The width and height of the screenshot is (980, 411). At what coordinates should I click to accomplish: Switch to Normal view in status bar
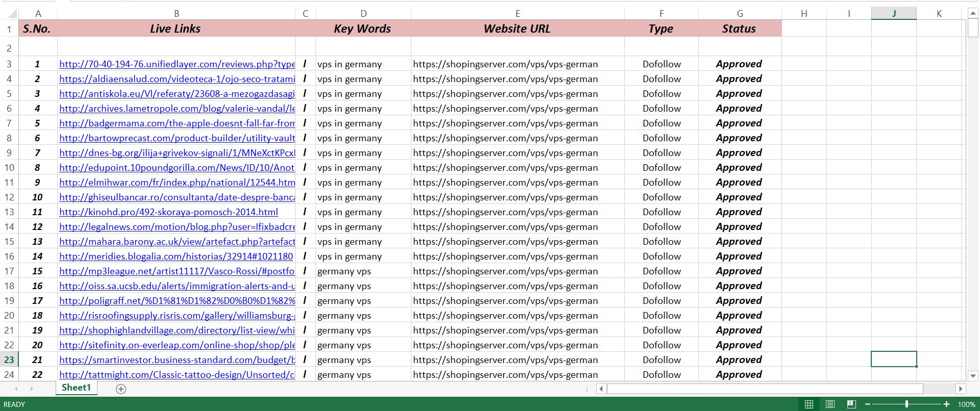[x=809, y=404]
